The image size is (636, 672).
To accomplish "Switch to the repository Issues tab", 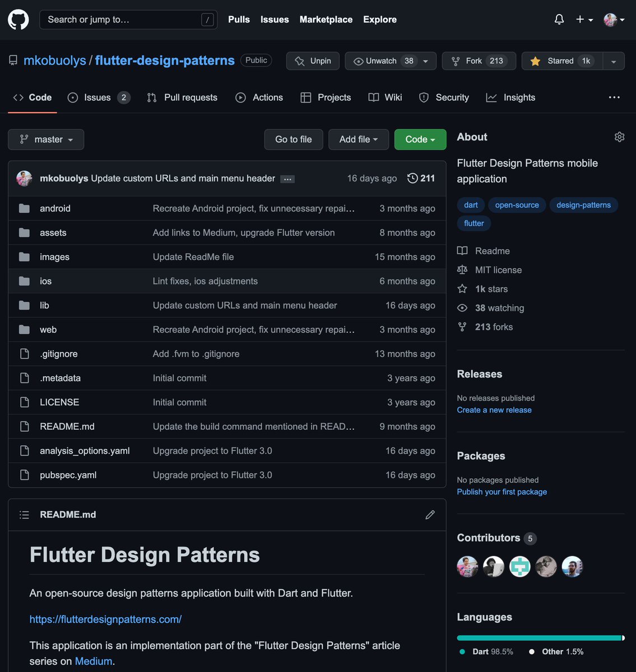I will pyautogui.click(x=99, y=97).
